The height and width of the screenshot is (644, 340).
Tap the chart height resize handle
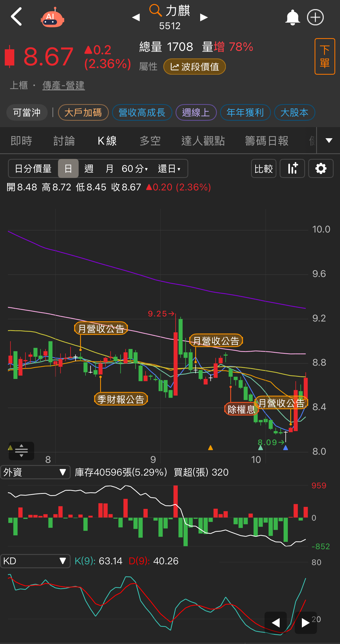[21, 451]
